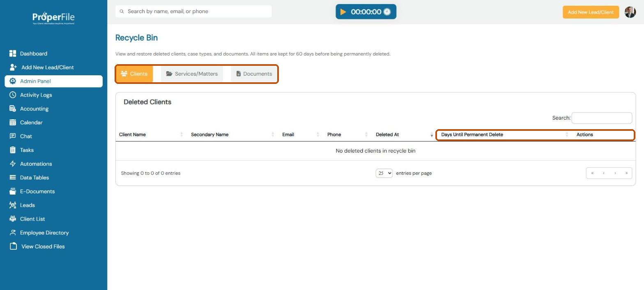The width and height of the screenshot is (644, 290).
Task: Start the timer with play button
Action: [343, 12]
